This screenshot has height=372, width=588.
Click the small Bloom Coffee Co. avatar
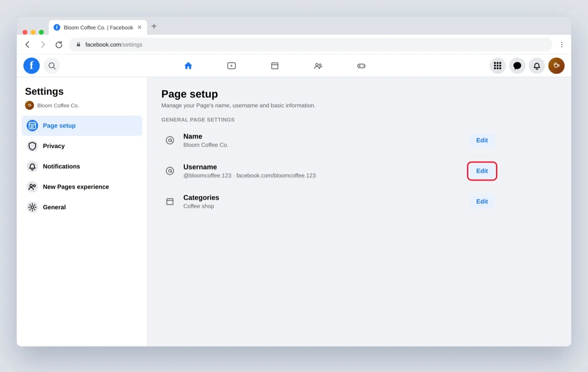pyautogui.click(x=29, y=105)
